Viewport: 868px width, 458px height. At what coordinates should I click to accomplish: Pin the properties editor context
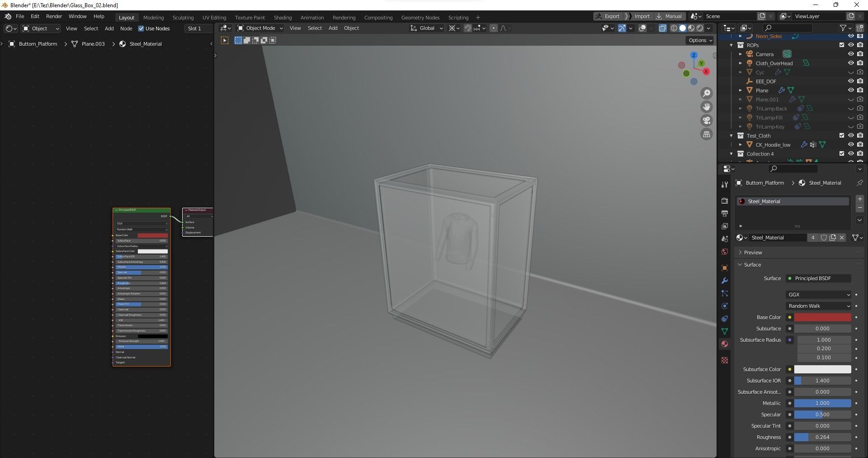point(859,183)
